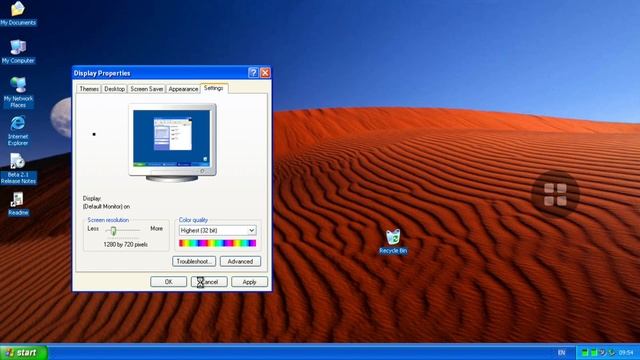Click the Troubleshoot button
The width and height of the screenshot is (640, 360).
194,262
